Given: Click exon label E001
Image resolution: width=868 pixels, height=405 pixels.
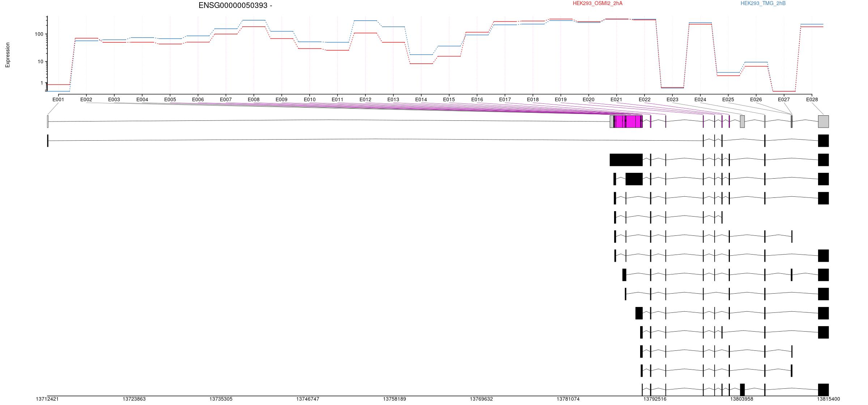Looking at the screenshot, I should (58, 99).
